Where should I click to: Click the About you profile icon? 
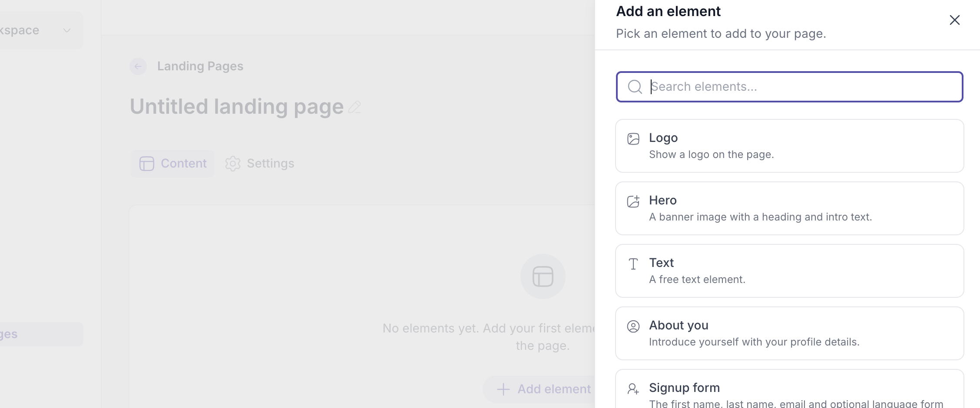633,326
